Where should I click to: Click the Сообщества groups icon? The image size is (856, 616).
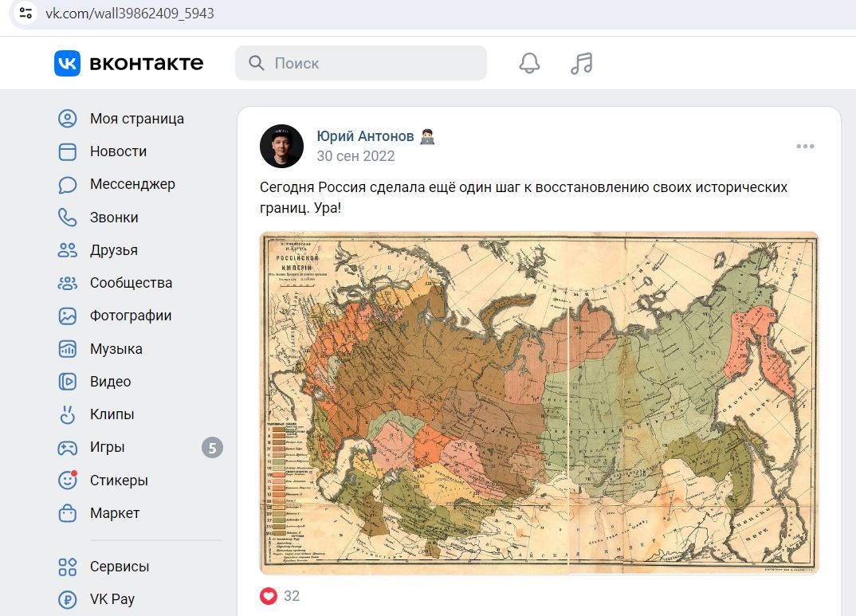coord(67,283)
